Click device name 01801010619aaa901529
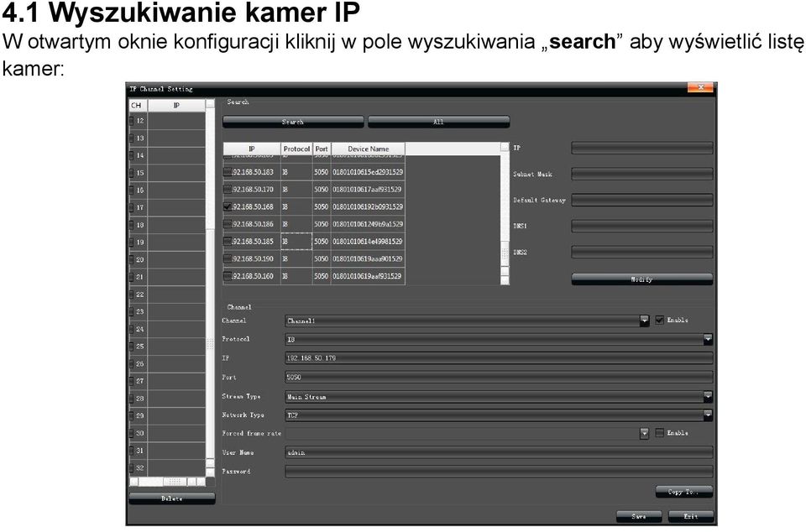Image resolution: width=806 pixels, height=532 pixels. 368,258
